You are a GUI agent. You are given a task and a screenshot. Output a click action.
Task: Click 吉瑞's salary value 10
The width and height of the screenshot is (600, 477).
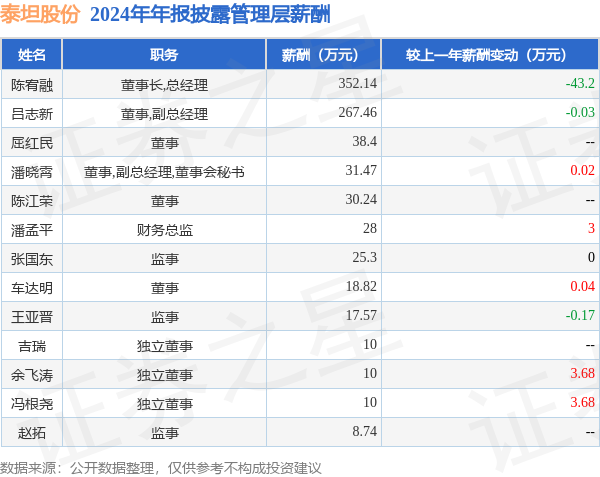(370, 345)
